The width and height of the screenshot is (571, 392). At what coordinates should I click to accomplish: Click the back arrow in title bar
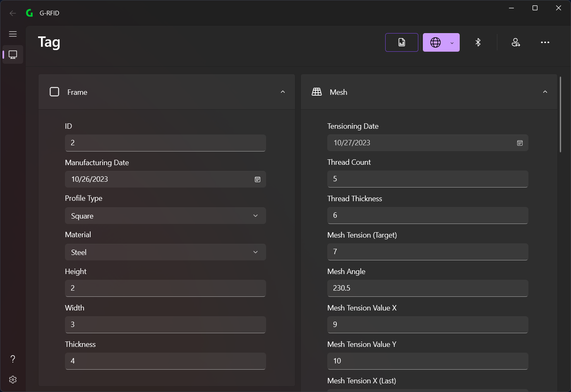click(x=13, y=13)
